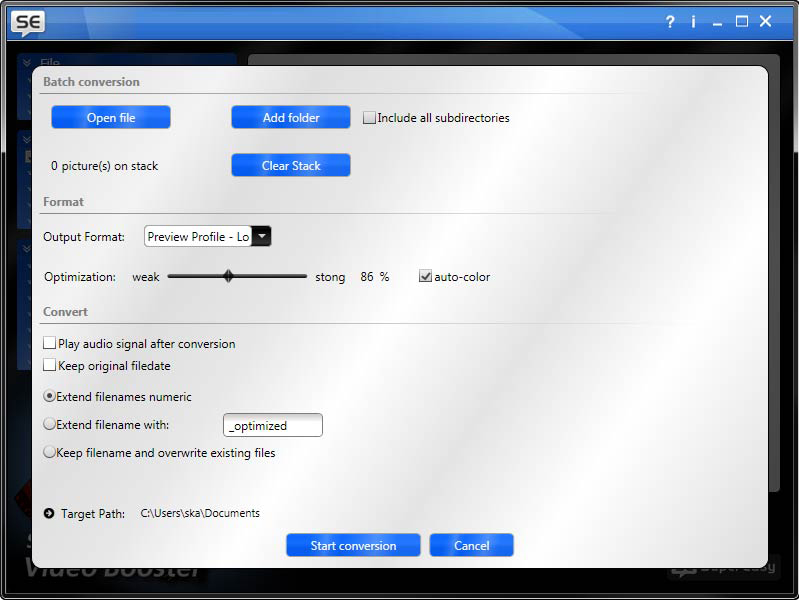Open help via the question mark icon
This screenshot has height=600, width=799.
670,21
